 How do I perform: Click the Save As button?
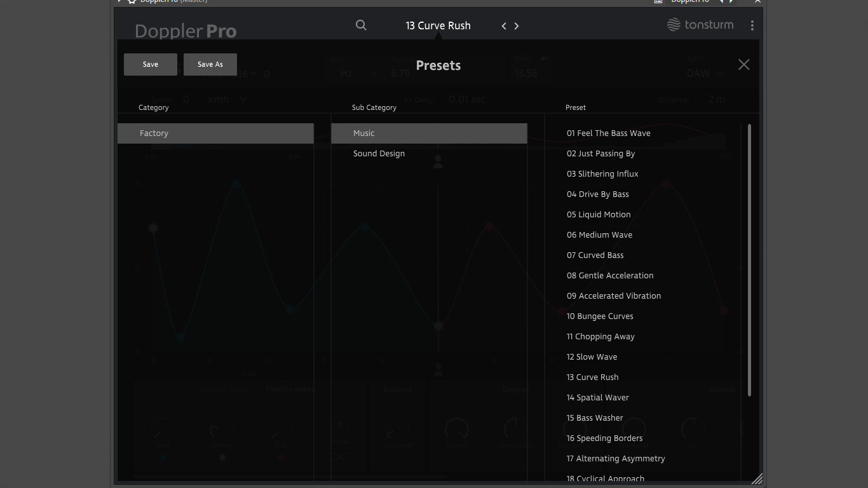[210, 64]
